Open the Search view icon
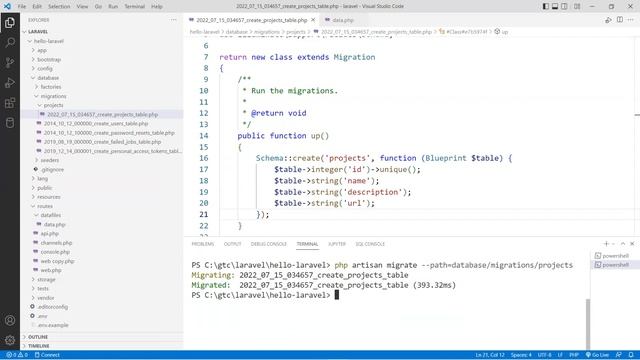The width and height of the screenshot is (640, 360). coord(10,42)
